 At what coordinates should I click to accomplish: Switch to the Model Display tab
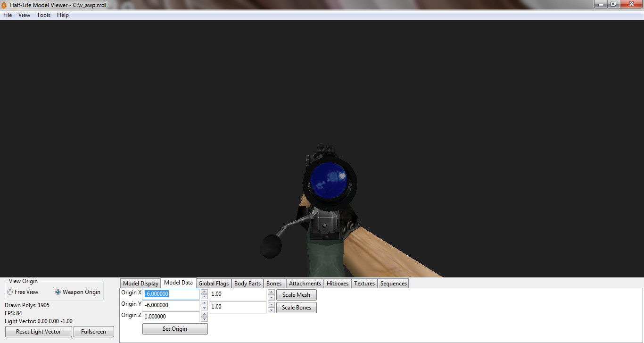(140, 284)
